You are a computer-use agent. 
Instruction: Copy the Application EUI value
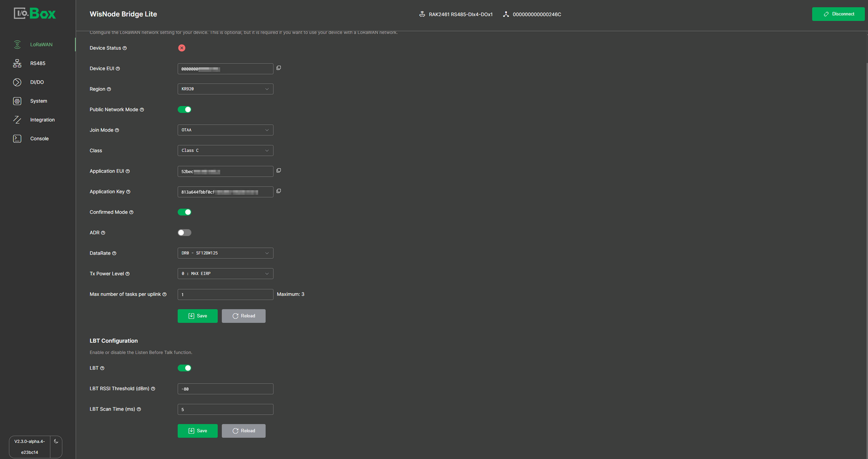(278, 171)
